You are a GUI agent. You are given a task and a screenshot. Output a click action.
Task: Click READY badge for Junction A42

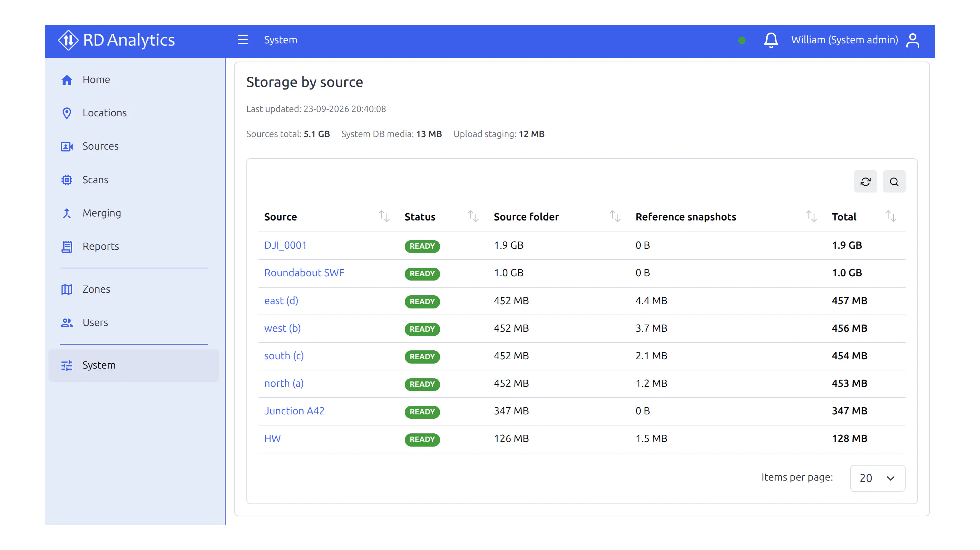(422, 412)
